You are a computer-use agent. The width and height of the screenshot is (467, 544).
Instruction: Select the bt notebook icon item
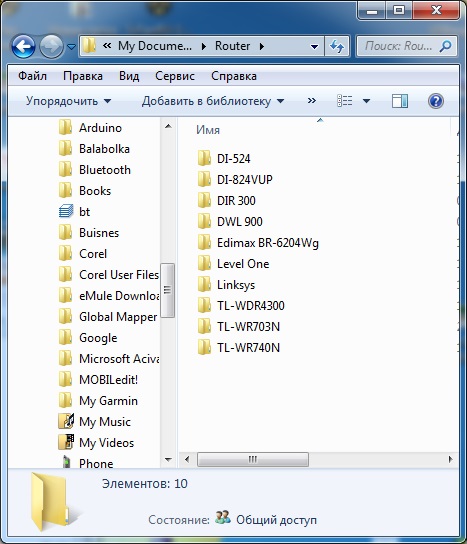click(x=66, y=211)
